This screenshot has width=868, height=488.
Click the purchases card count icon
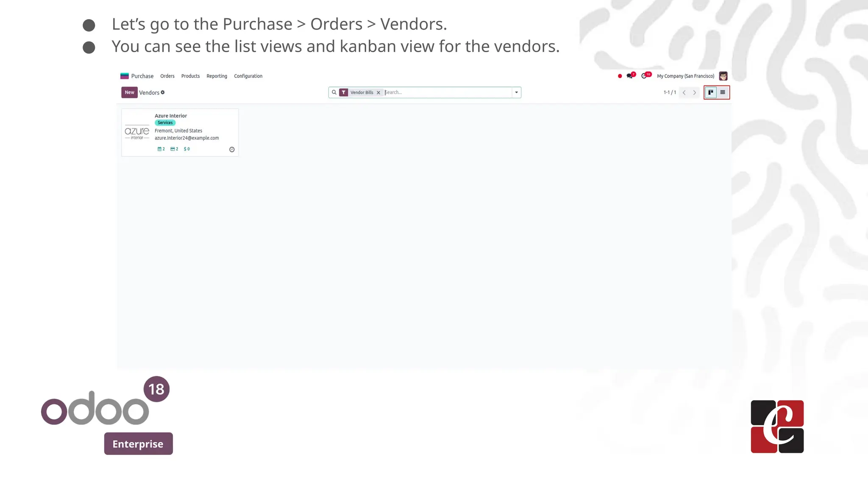[174, 149]
